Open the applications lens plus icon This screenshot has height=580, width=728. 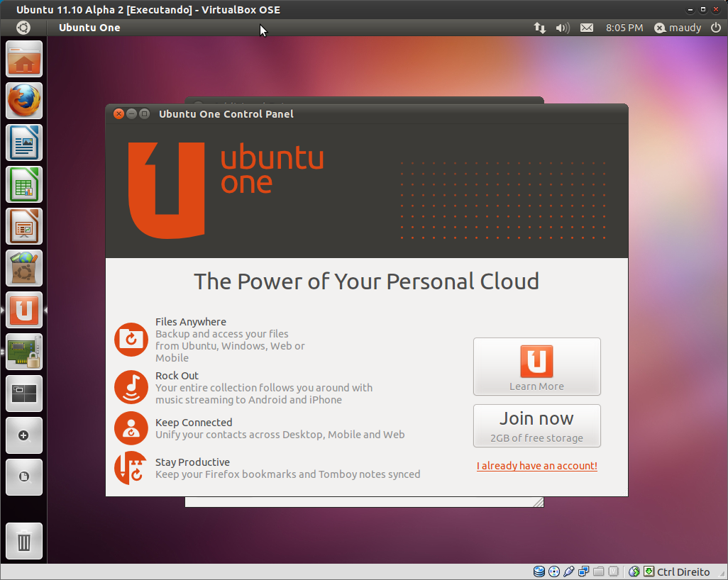pyautogui.click(x=24, y=435)
